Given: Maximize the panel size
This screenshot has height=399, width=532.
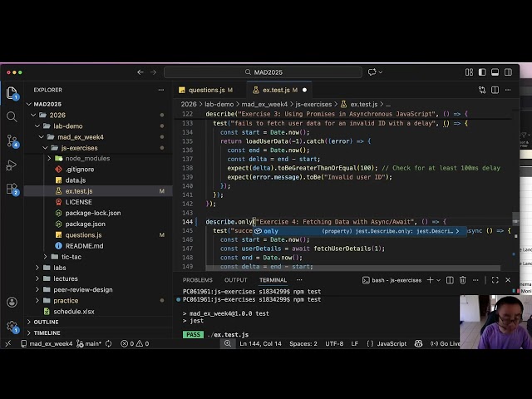Looking at the screenshot, I should (495, 280).
